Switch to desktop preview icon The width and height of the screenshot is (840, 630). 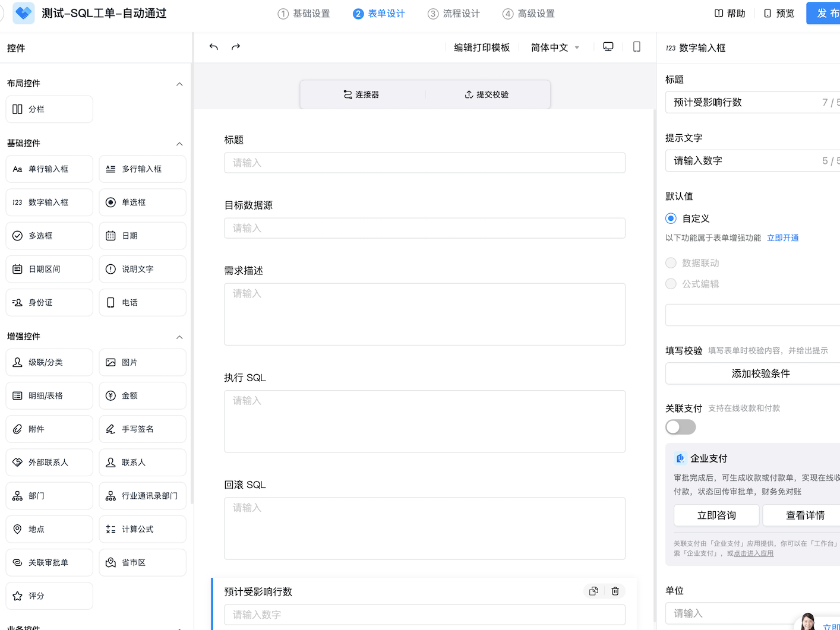608,47
